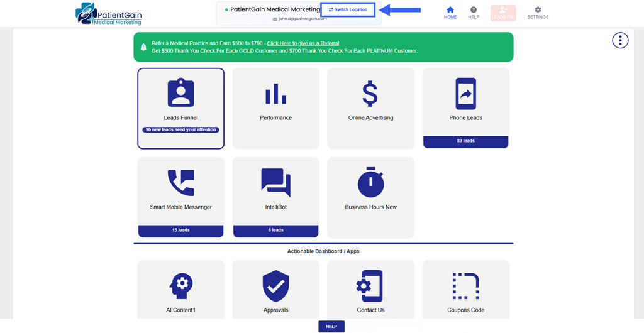Click the 'Phone Leads' tile label
Screen dimensions: 644x333
point(466,117)
